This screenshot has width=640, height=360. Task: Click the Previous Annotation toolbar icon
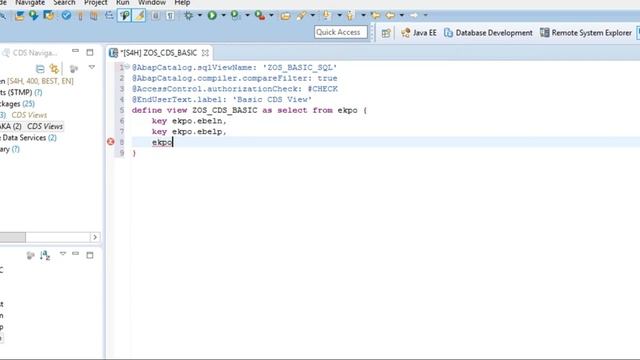tap(350, 16)
